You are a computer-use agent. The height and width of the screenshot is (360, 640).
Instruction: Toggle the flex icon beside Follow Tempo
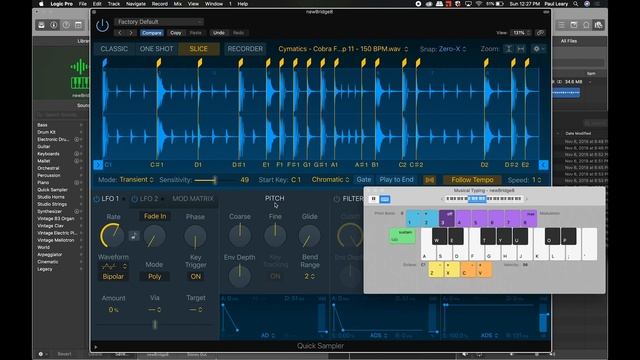[x=429, y=180]
